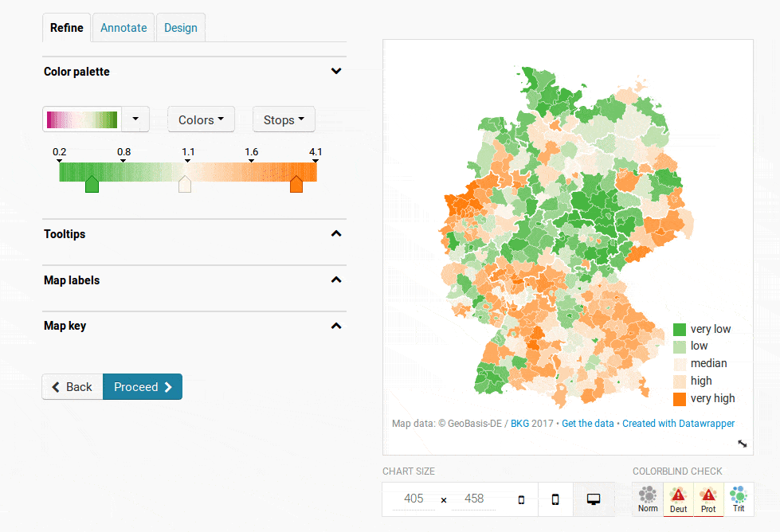Enable normal vision colorblind check
780x532 pixels.
(x=648, y=499)
